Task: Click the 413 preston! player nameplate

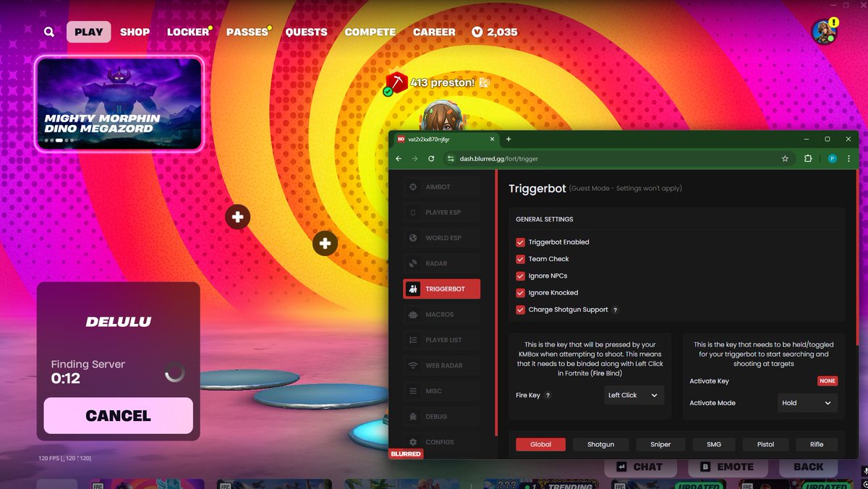Action: [443, 82]
